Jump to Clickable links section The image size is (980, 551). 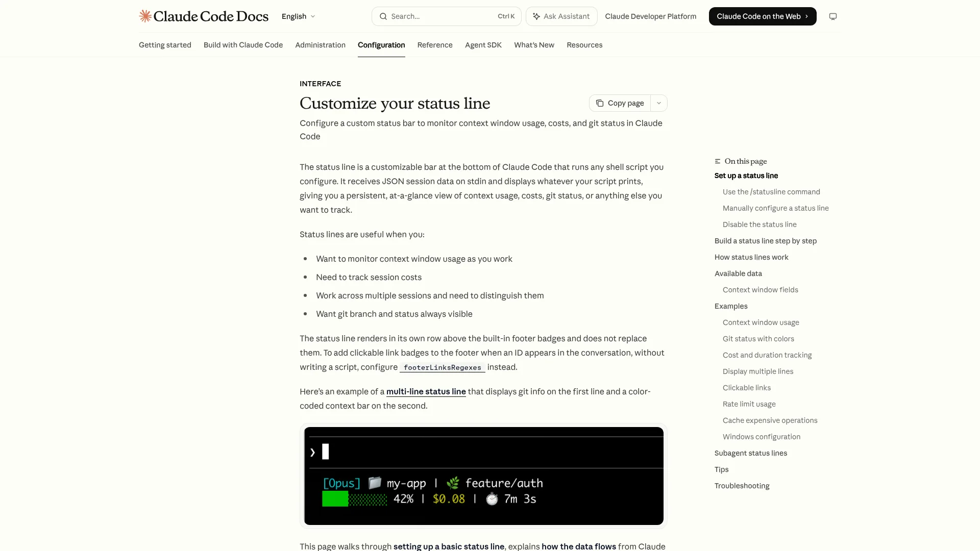pos(746,388)
